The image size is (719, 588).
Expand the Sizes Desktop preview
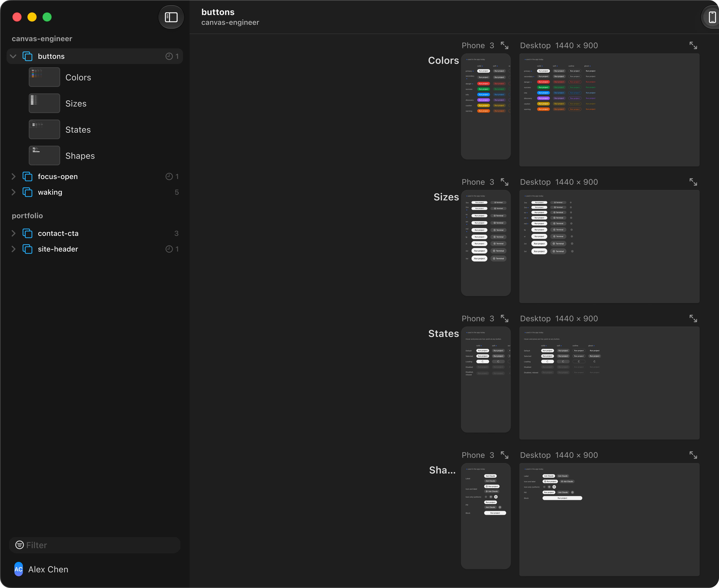tap(693, 182)
